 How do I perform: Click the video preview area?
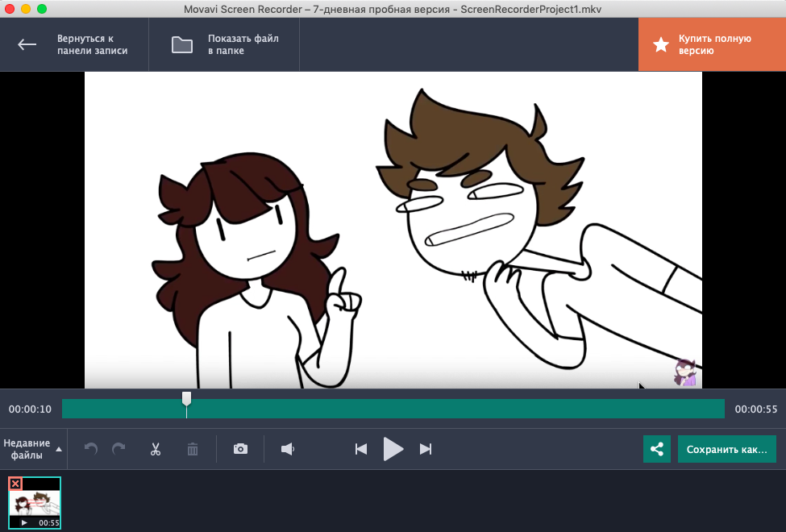pos(393,230)
